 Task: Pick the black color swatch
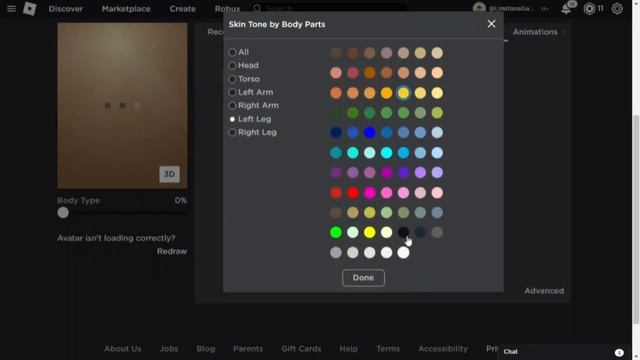click(403, 232)
